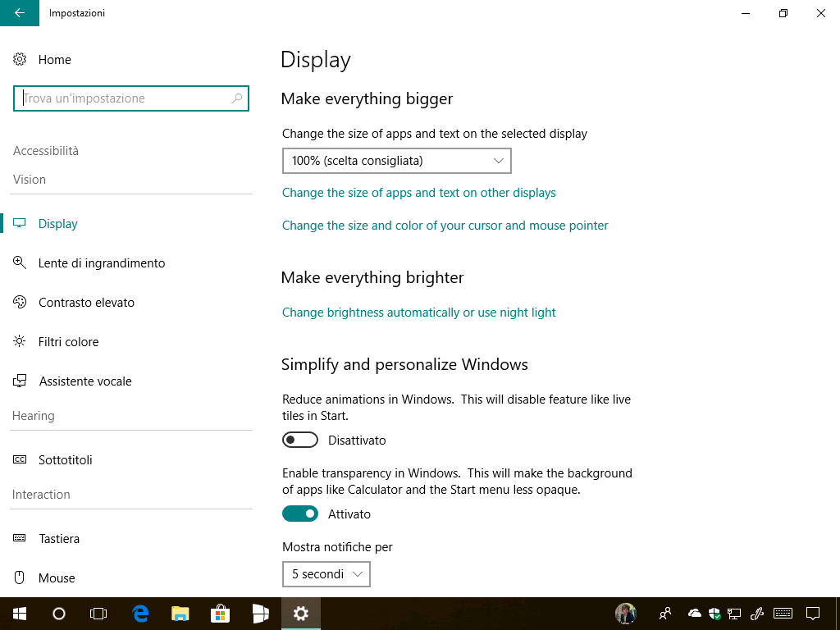Click the Display monitor icon in sidebar
The width and height of the screenshot is (840, 630).
(20, 223)
